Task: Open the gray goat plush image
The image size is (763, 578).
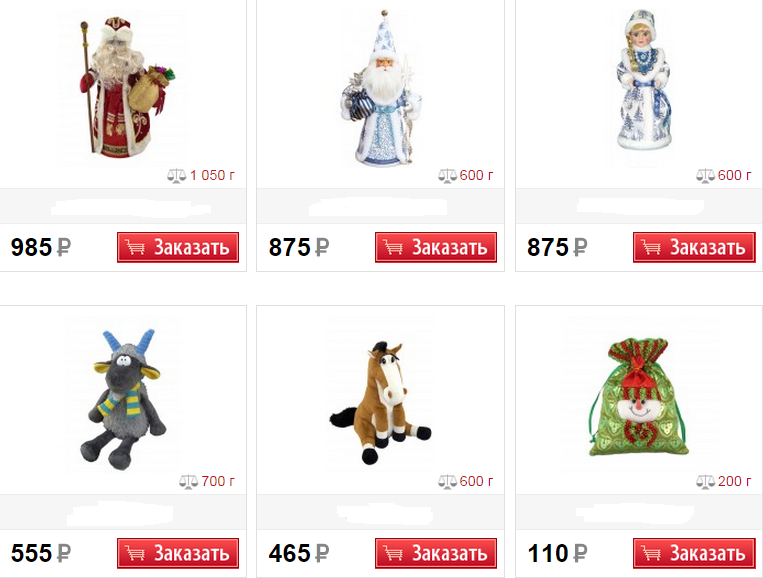Action: pos(124,399)
